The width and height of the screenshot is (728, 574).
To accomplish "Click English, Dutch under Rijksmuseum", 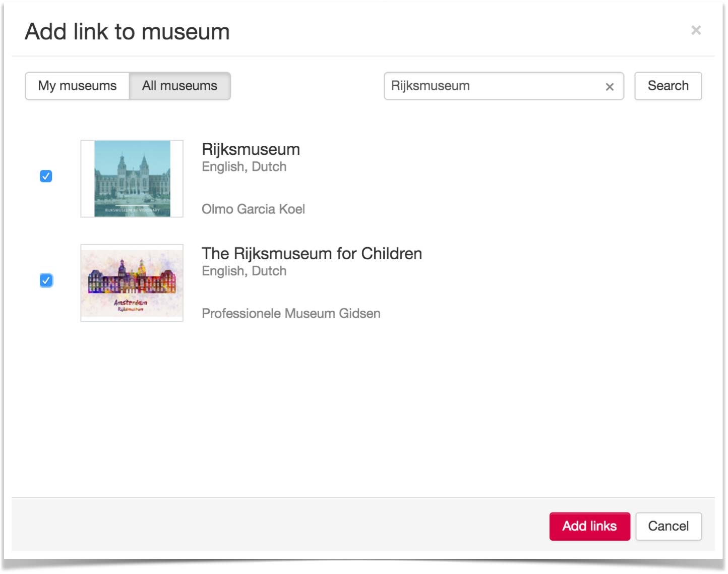I will [244, 166].
